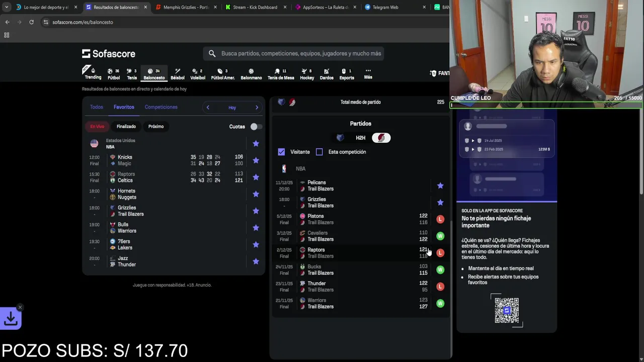Open the Trending sports category
Screen dimensions: 644x362
point(93,73)
